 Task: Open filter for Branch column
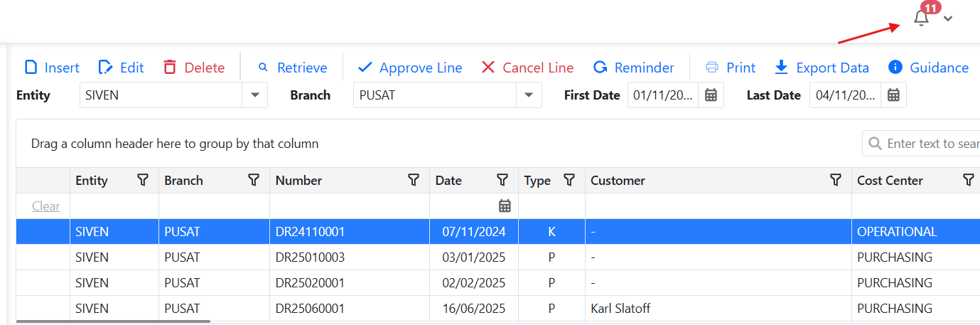(254, 180)
